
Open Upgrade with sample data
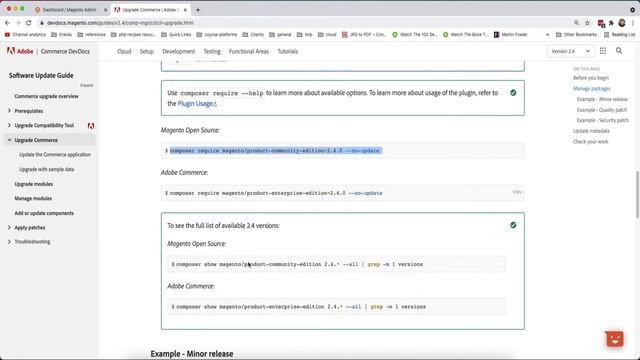point(47,169)
